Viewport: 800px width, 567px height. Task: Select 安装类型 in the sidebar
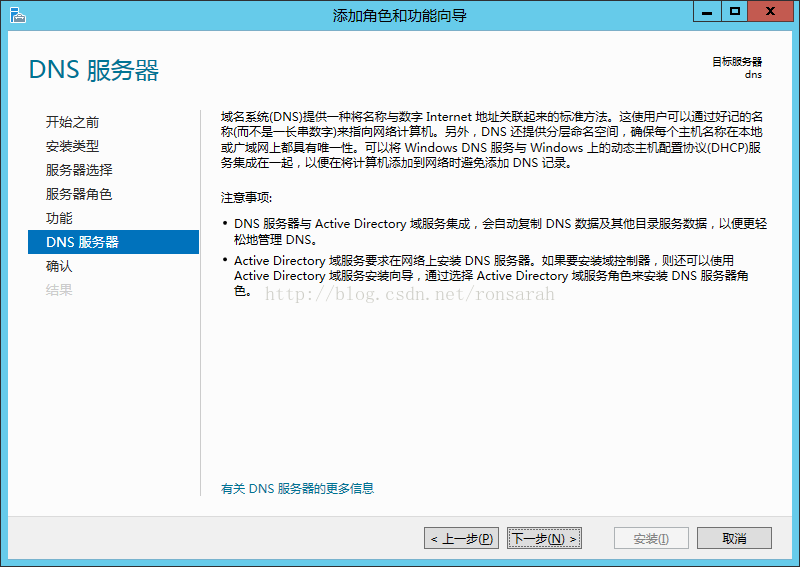click(x=72, y=146)
